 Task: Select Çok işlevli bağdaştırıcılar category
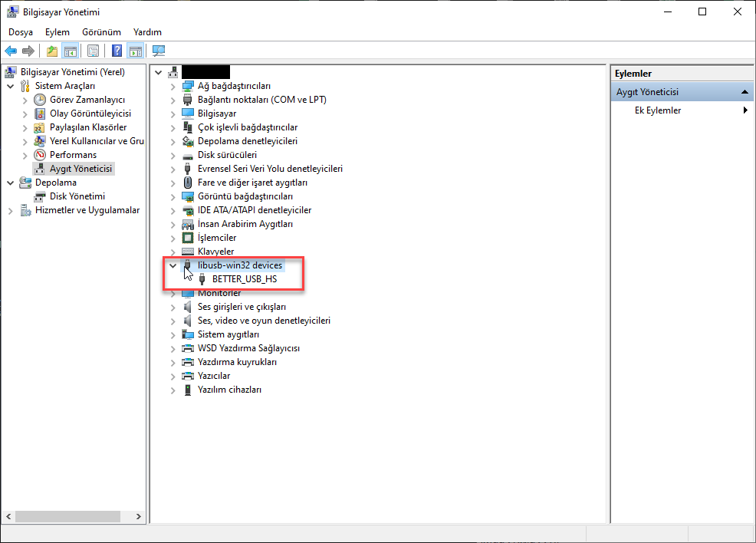pyautogui.click(x=248, y=127)
